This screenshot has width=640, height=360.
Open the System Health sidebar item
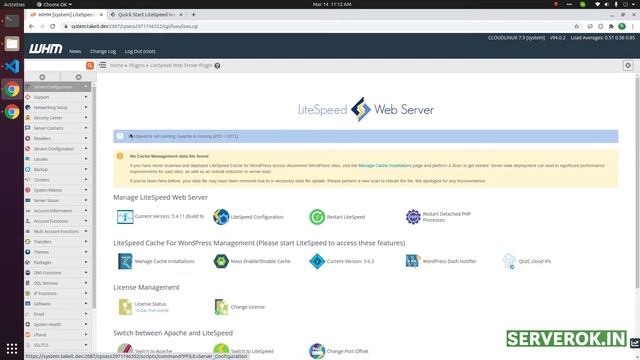[x=57, y=324]
